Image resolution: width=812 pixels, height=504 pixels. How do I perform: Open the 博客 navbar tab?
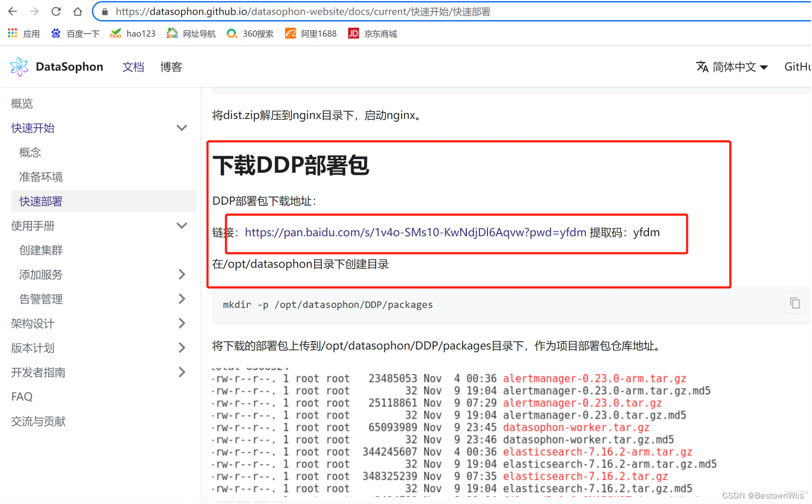pyautogui.click(x=171, y=67)
